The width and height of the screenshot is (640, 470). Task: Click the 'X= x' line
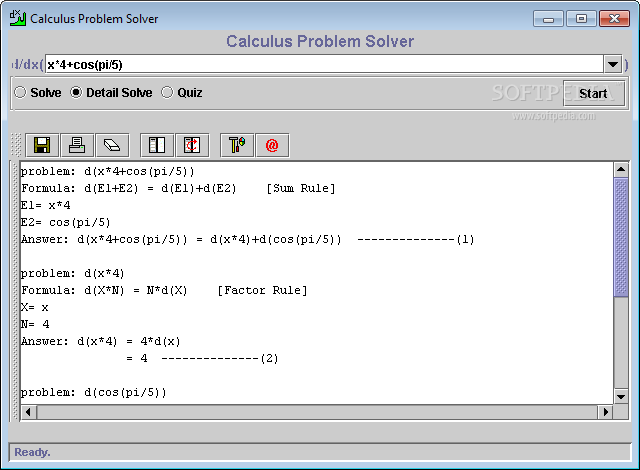click(x=35, y=307)
